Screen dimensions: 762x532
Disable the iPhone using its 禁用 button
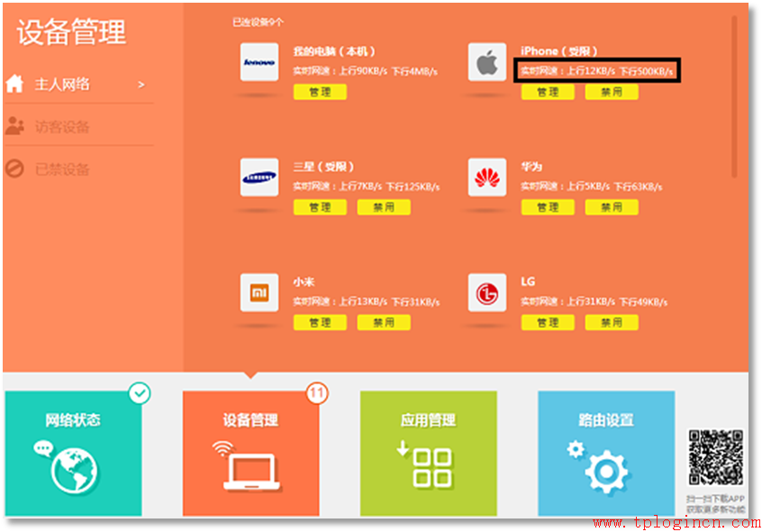(x=612, y=91)
